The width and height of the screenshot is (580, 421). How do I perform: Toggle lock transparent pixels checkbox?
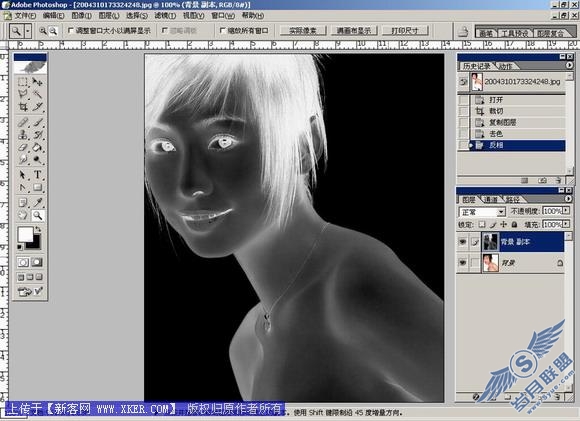[482, 225]
